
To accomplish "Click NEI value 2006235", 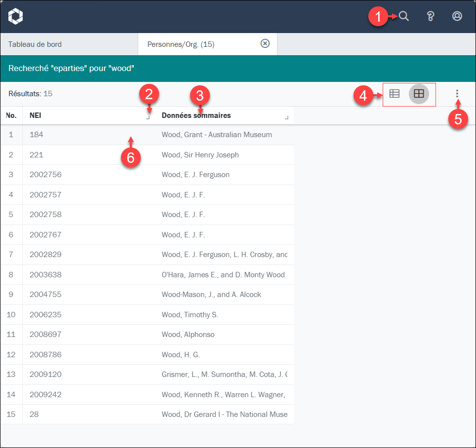I will (x=45, y=315).
